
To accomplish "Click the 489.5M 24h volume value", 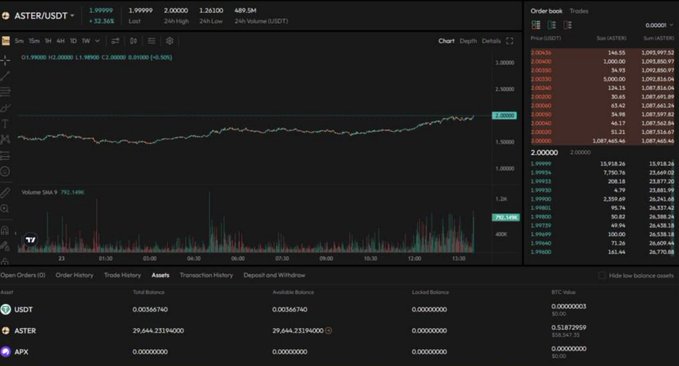I will (245, 10).
